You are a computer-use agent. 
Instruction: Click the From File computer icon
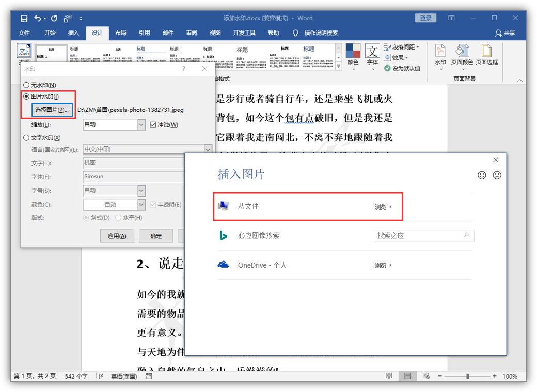224,206
